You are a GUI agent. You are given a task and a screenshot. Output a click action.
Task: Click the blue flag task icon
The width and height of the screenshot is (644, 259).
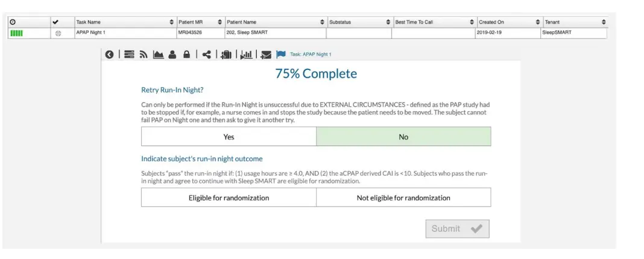(x=281, y=54)
